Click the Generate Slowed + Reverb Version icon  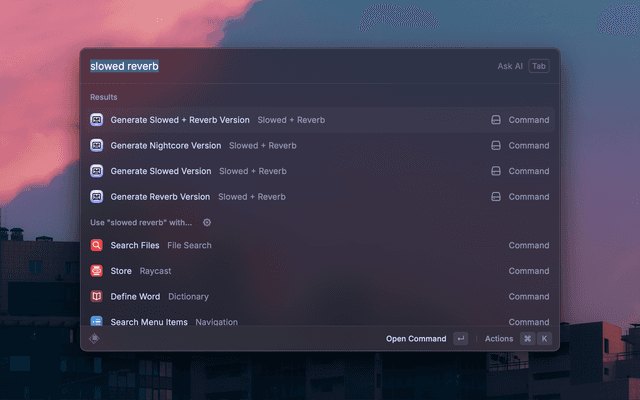point(97,120)
